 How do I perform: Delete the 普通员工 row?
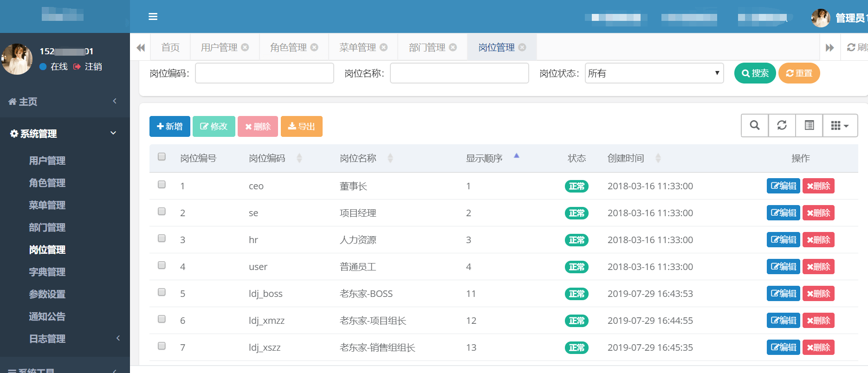(x=818, y=267)
